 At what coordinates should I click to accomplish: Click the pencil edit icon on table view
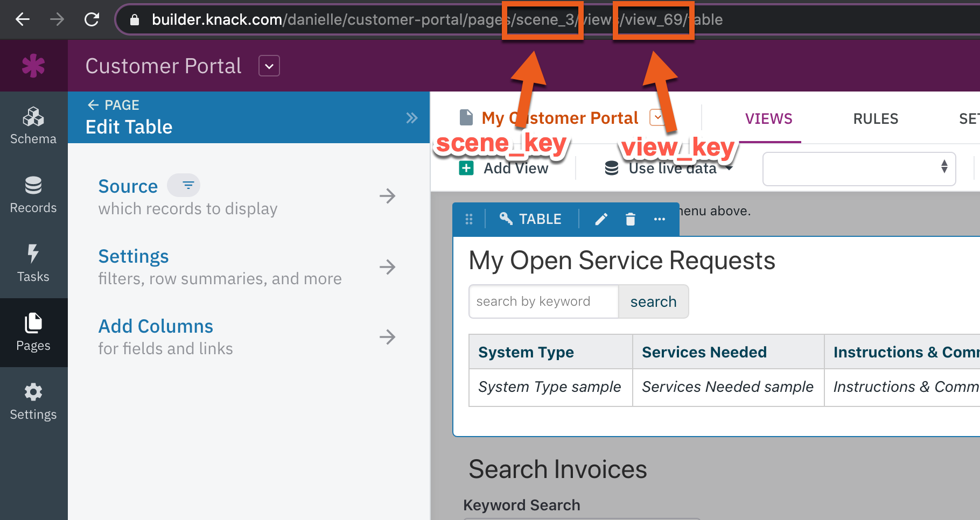tap(601, 219)
